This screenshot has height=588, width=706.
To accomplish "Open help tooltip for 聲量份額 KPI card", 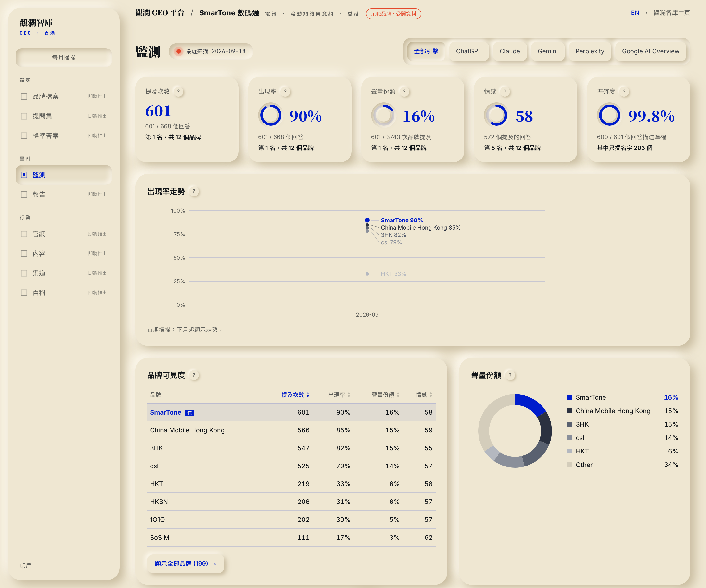I will (x=404, y=91).
